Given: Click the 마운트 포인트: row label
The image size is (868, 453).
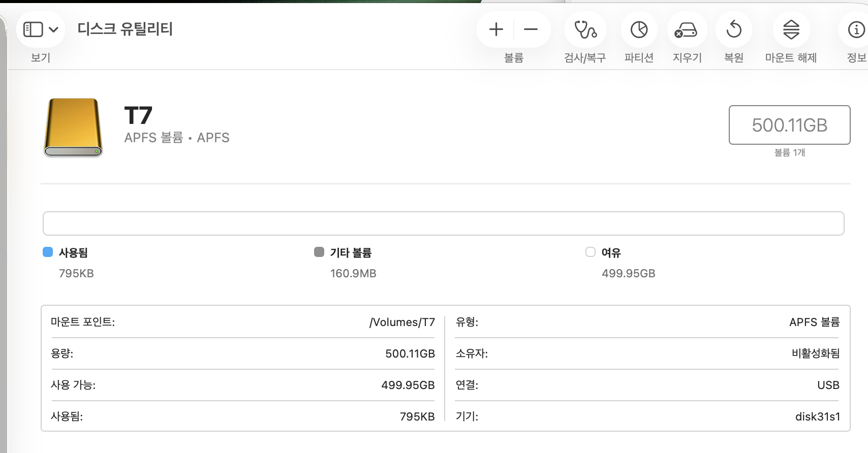Looking at the screenshot, I should click(83, 322).
